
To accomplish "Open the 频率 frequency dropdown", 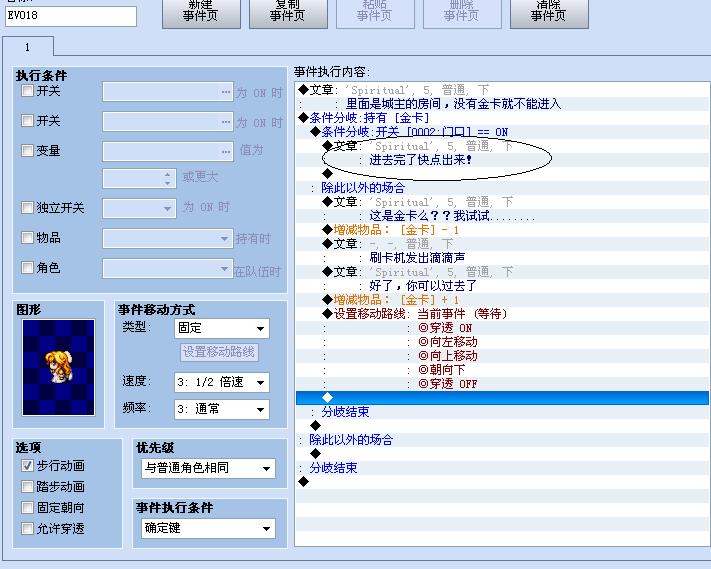I will (222, 409).
